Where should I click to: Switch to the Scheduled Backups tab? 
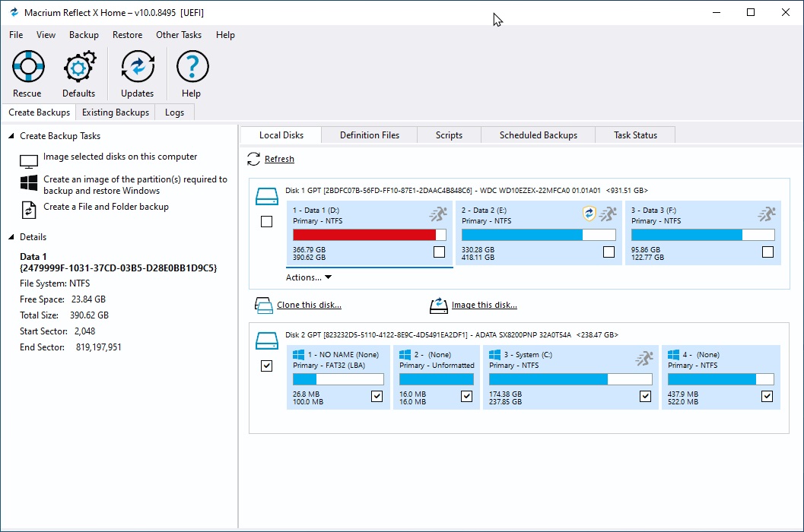pyautogui.click(x=539, y=135)
